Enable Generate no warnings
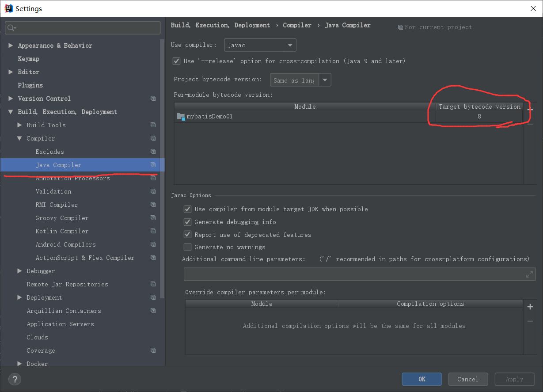543x392 pixels. coord(188,247)
